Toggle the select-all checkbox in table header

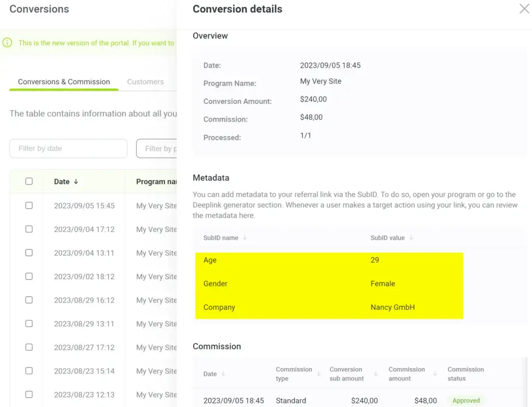click(x=29, y=181)
